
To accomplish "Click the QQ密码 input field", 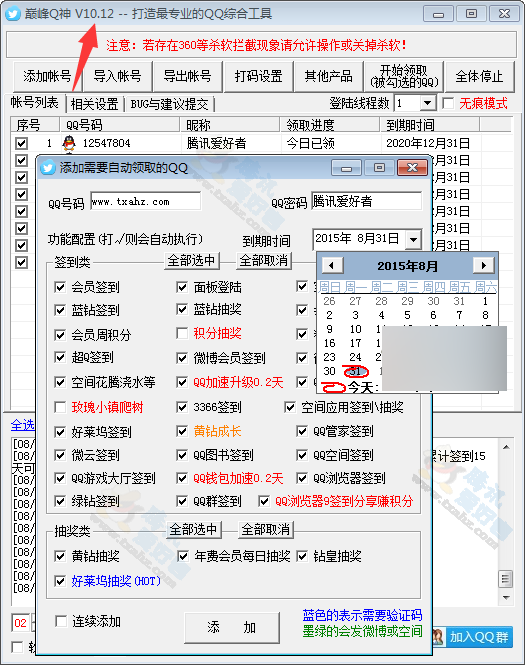I will [x=366, y=201].
